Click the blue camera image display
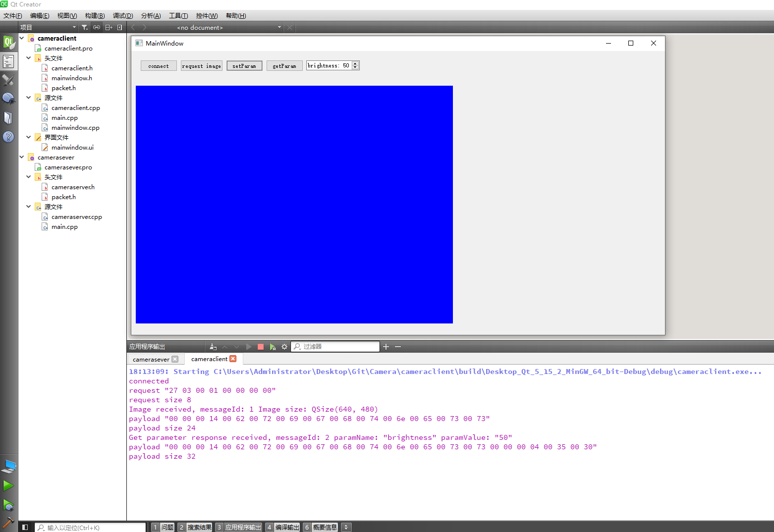The height and width of the screenshot is (532, 774). coord(294,205)
